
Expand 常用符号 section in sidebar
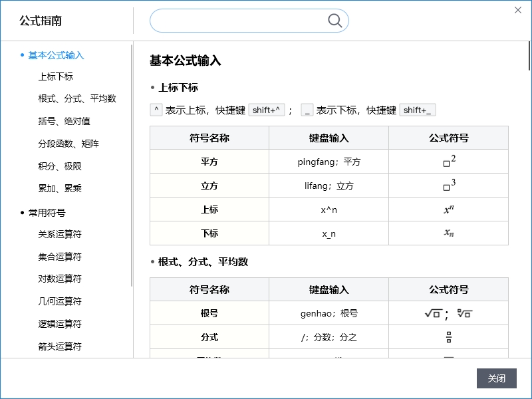47,213
